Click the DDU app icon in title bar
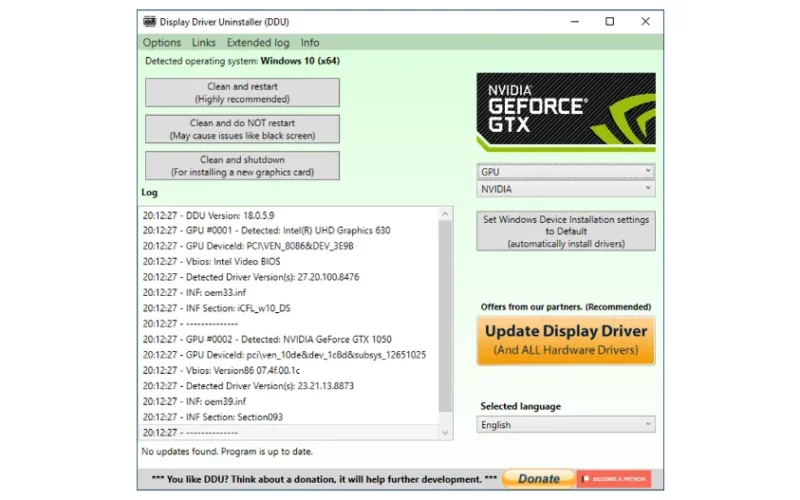The width and height of the screenshot is (800, 500). coord(149,22)
